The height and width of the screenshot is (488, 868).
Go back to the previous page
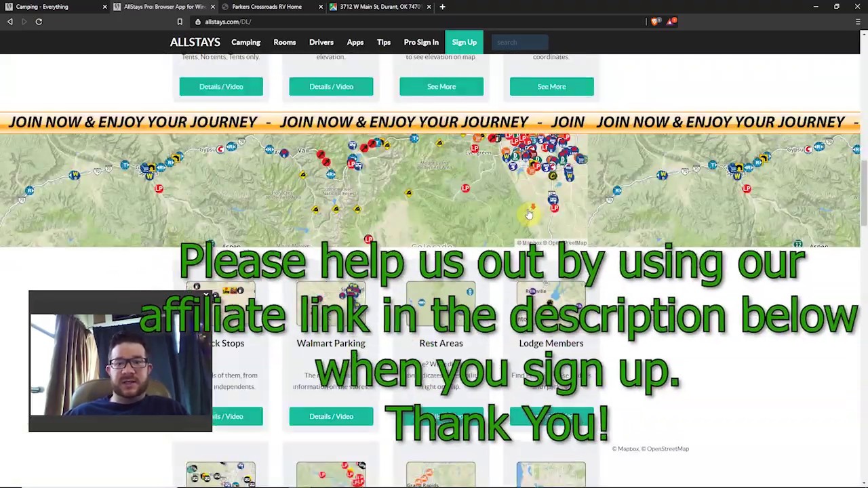(x=10, y=22)
